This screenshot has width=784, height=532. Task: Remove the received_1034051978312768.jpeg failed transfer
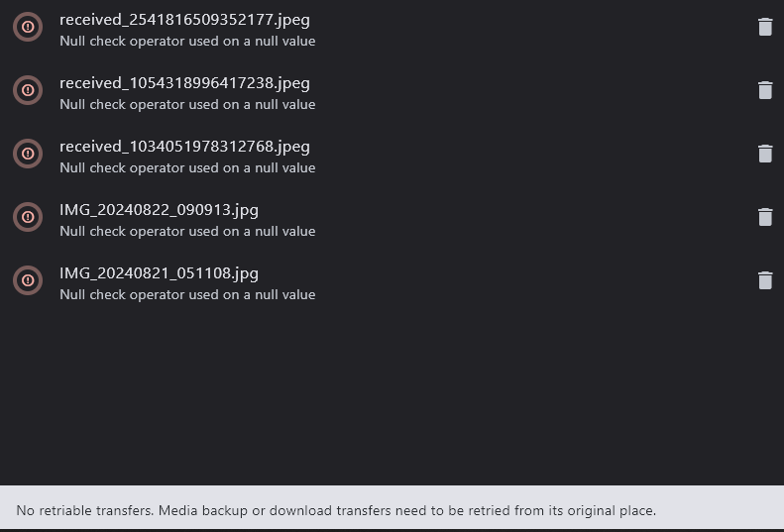tap(765, 154)
